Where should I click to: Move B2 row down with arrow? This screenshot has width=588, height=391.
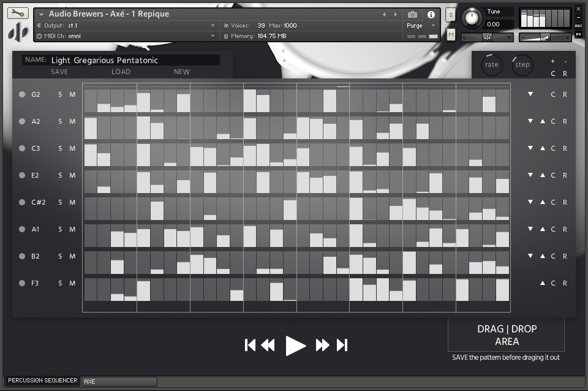(x=530, y=256)
